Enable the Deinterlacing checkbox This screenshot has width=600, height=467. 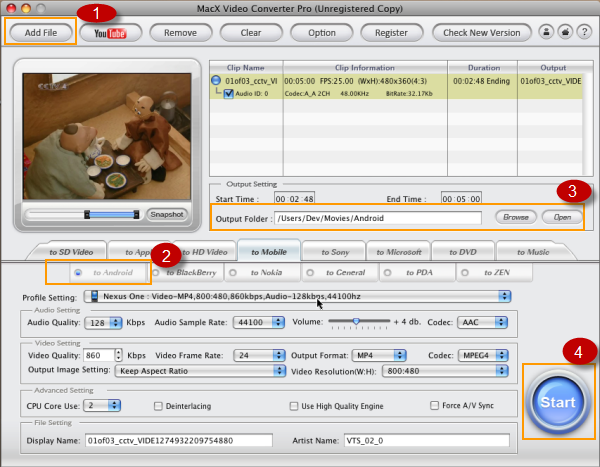[158, 406]
